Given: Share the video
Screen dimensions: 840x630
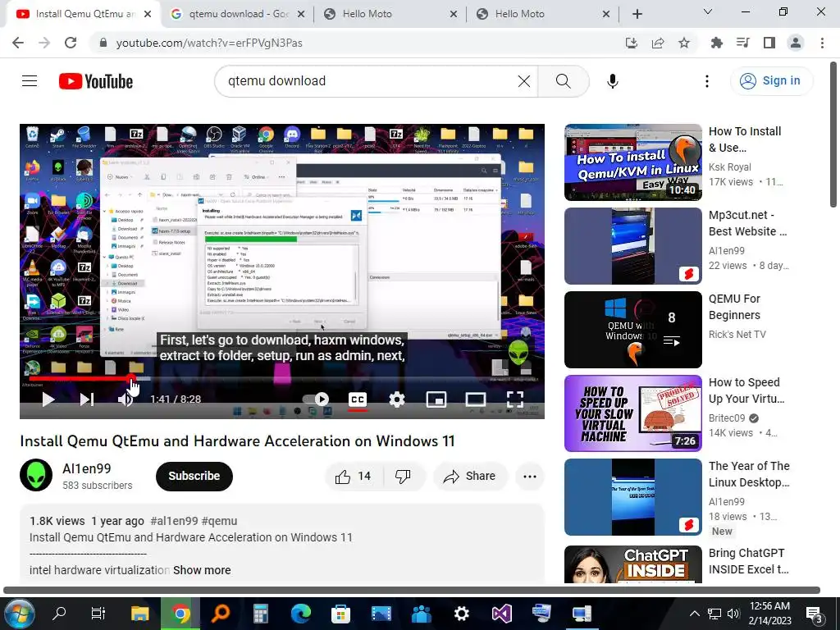Looking at the screenshot, I should [x=470, y=477].
